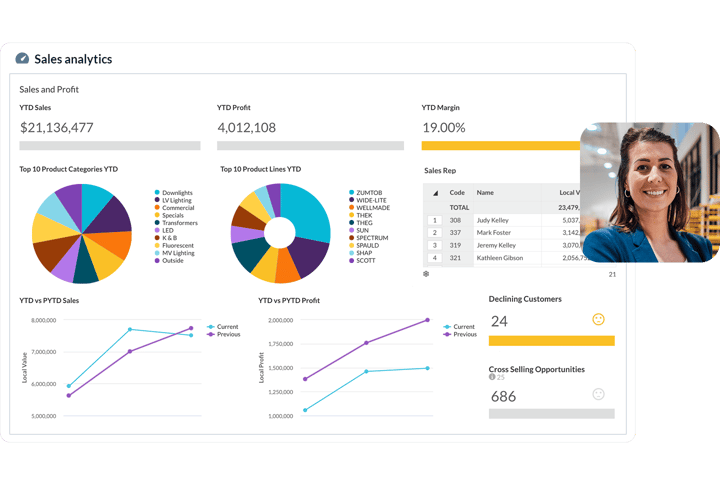Click the white center of the Product Lines donut

(280, 234)
